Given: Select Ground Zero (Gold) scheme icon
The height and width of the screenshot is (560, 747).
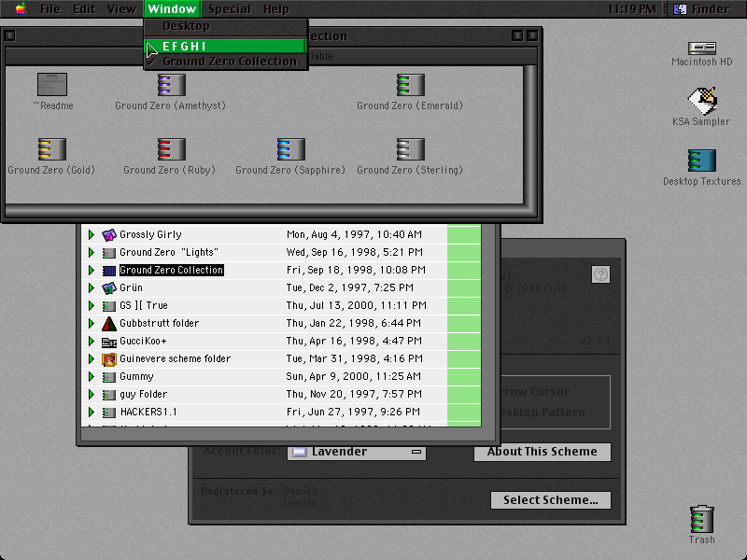Looking at the screenshot, I should (52, 149).
